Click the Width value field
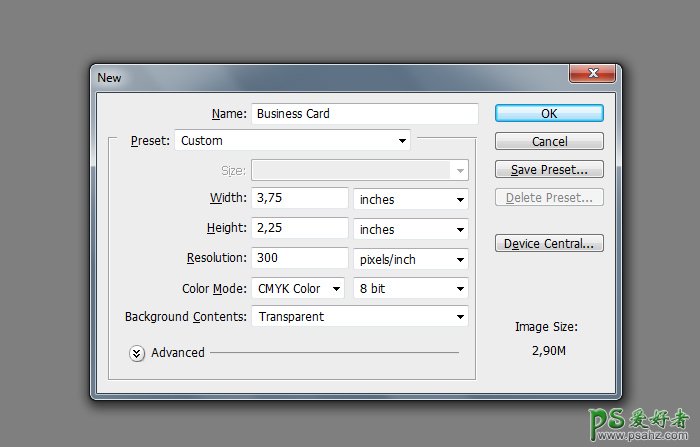 pyautogui.click(x=299, y=199)
